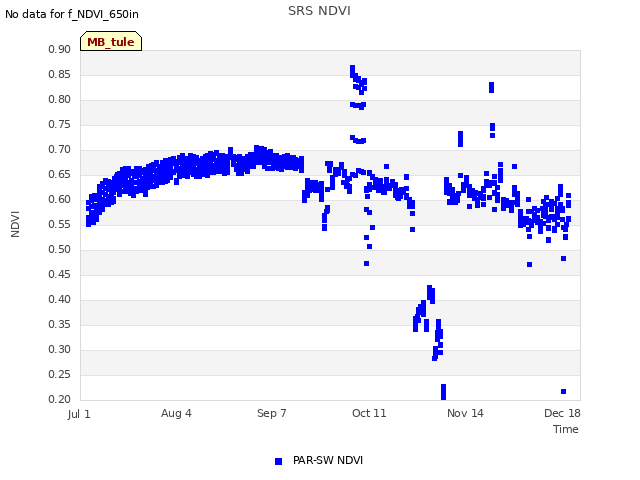Click the Dec 18 x-axis label
This screenshot has width=640, height=480.
(562, 413)
